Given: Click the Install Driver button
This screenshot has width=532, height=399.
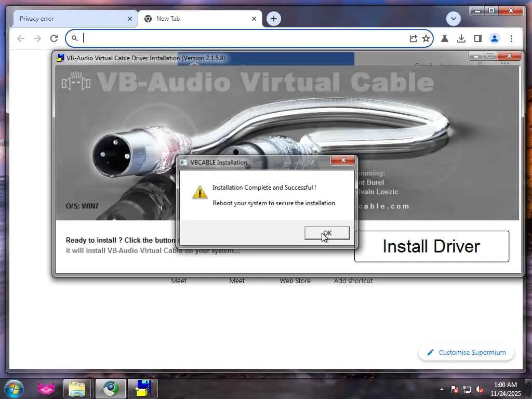Looking at the screenshot, I should coord(431,246).
